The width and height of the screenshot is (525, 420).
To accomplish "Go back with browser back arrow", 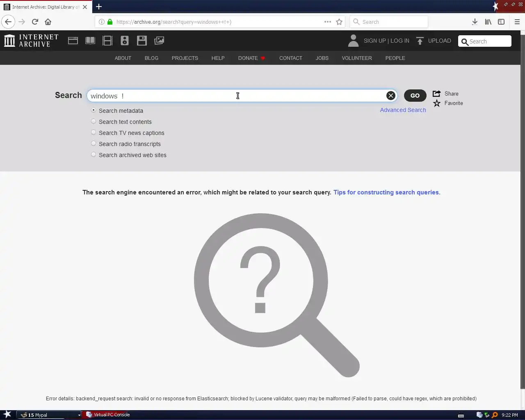I will tap(8, 22).
